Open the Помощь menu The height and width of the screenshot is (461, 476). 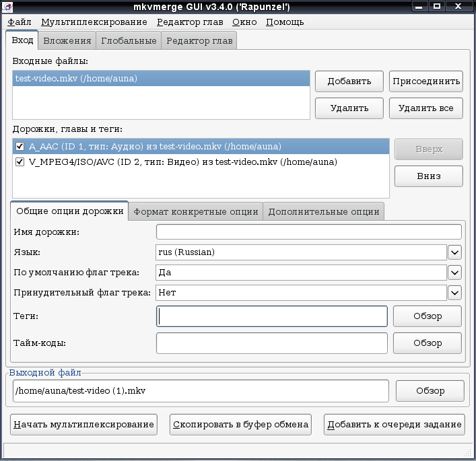pyautogui.click(x=285, y=22)
